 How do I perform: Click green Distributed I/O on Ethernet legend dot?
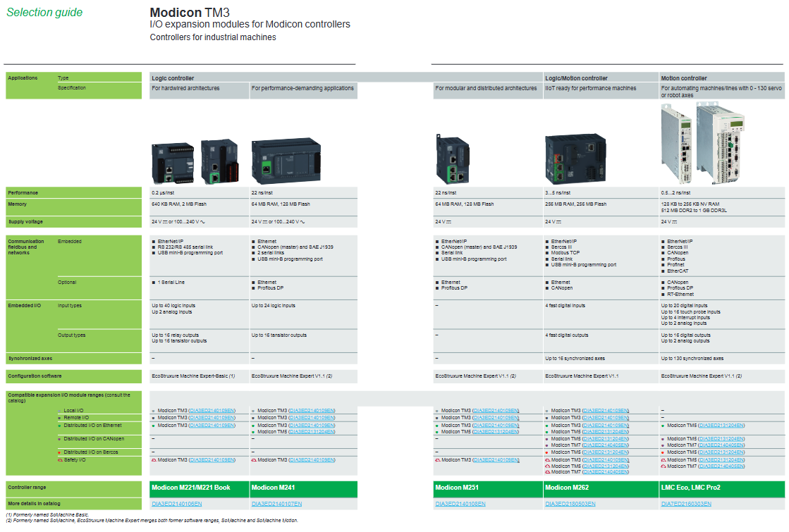pyautogui.click(x=59, y=426)
